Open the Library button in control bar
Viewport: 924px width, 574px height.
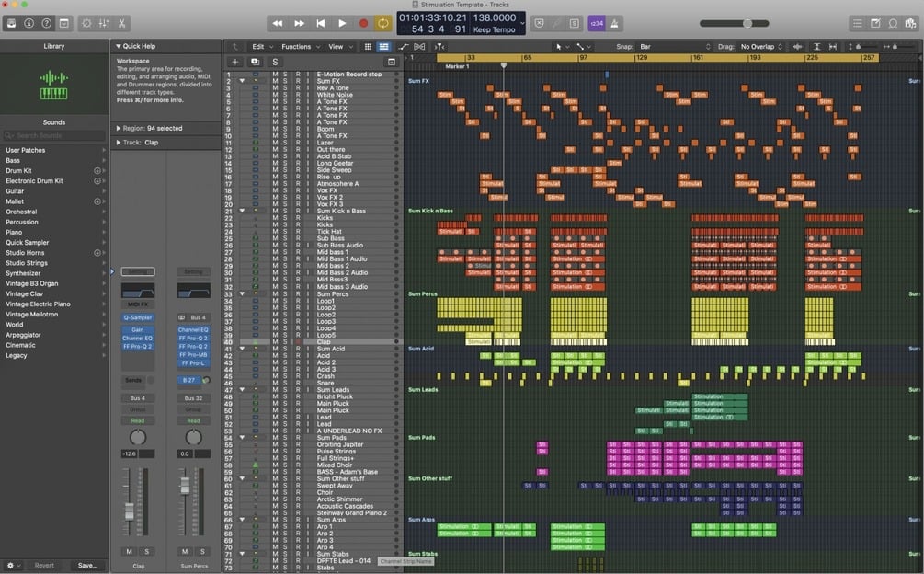click(x=11, y=24)
